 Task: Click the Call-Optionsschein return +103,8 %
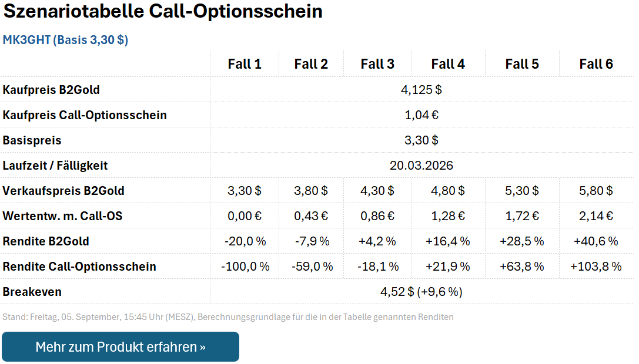click(x=596, y=267)
